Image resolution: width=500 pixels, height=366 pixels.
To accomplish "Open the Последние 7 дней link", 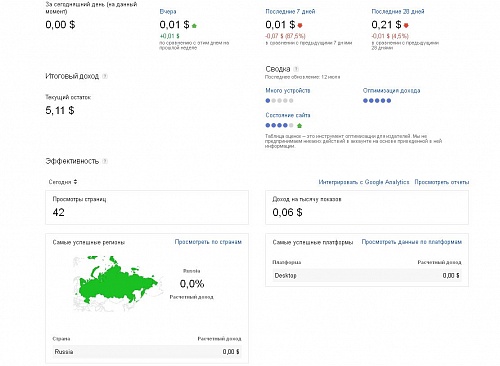I will pos(290,12).
